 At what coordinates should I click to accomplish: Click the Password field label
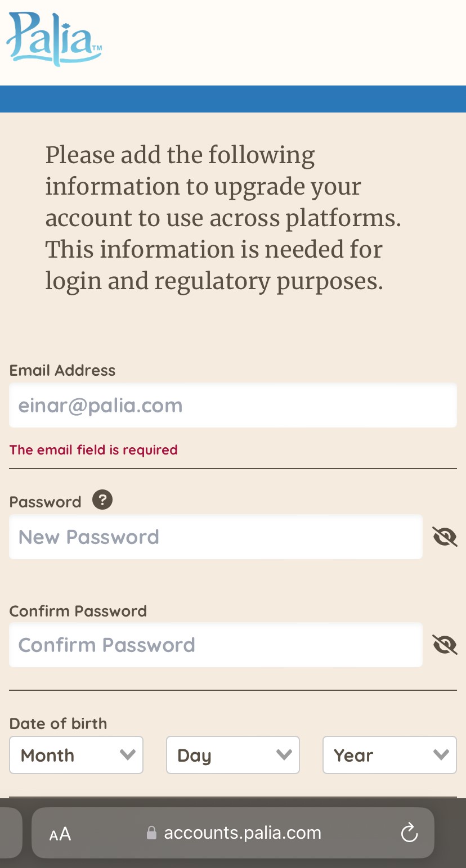(46, 502)
